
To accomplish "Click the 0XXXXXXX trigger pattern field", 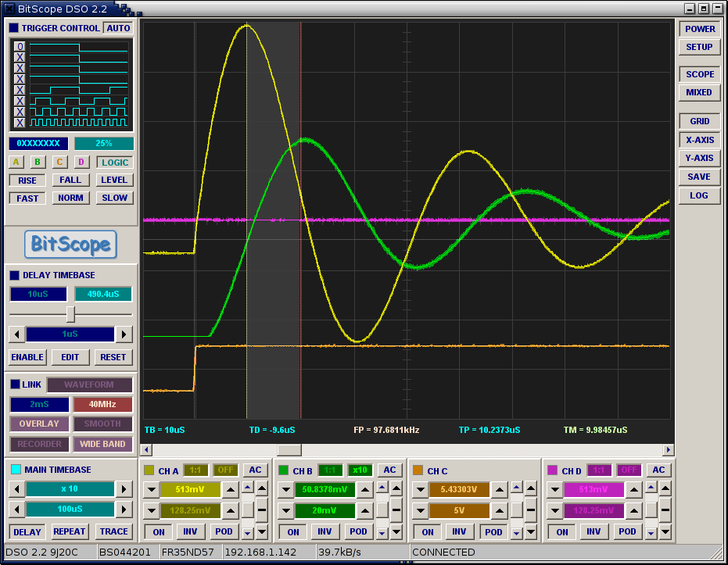I will click(x=38, y=143).
